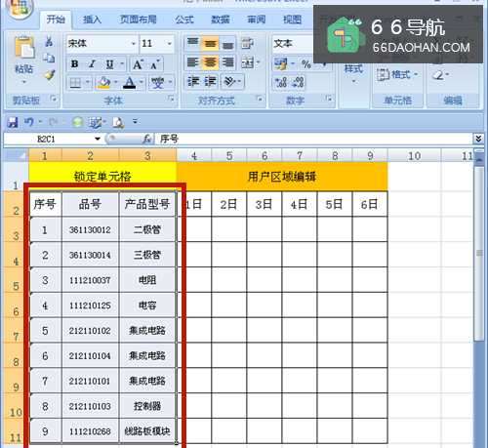Viewport: 488px width, 448px height.
Task: Toggle Bold formatting
Action: [x=74, y=64]
